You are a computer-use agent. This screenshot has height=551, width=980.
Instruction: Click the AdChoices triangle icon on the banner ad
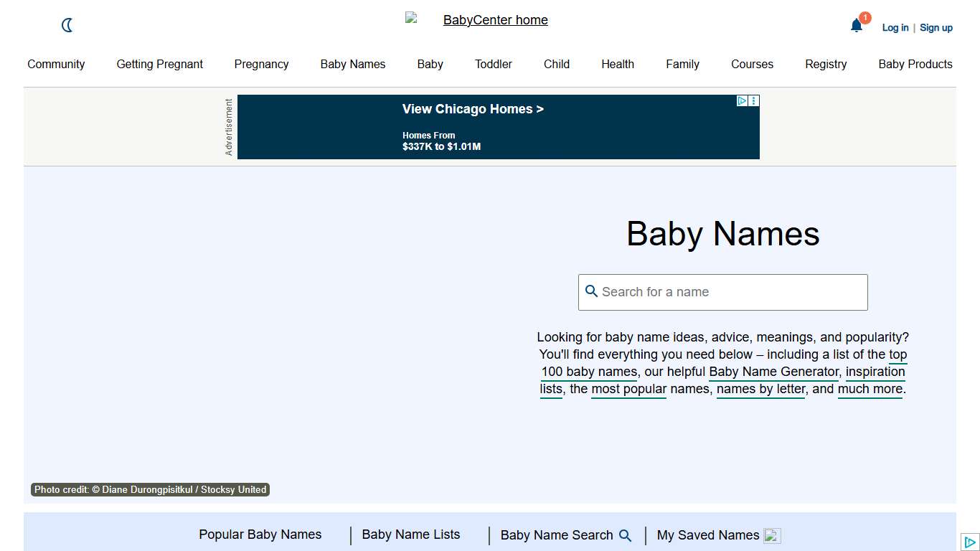(x=741, y=100)
